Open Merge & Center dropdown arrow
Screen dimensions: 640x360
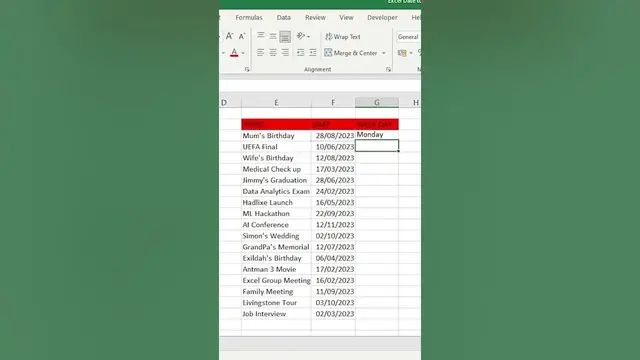click(x=383, y=53)
